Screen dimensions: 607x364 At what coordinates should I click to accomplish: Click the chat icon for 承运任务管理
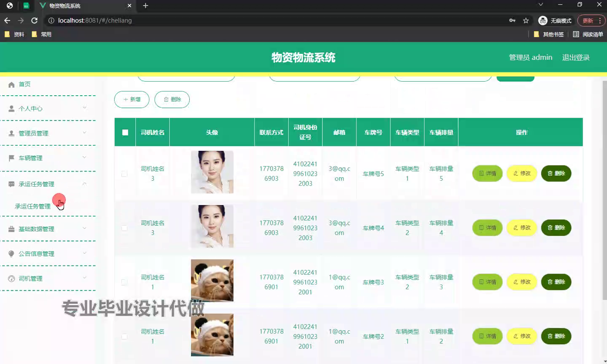point(11,184)
